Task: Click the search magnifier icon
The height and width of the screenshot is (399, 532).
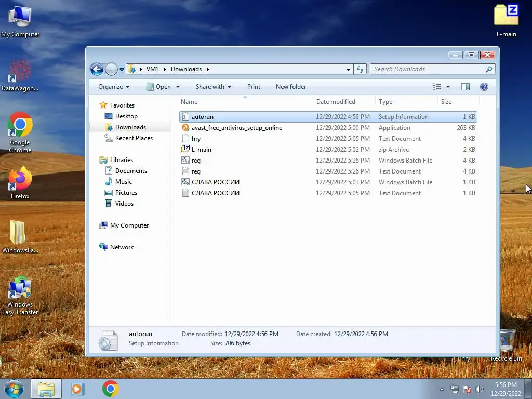Action: (489, 69)
